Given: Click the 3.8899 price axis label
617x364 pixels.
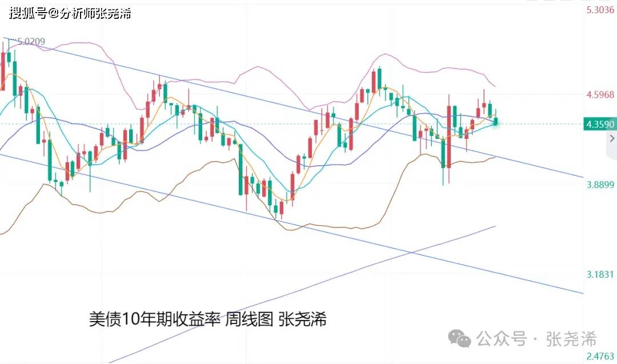Looking at the screenshot, I should (x=600, y=185).
